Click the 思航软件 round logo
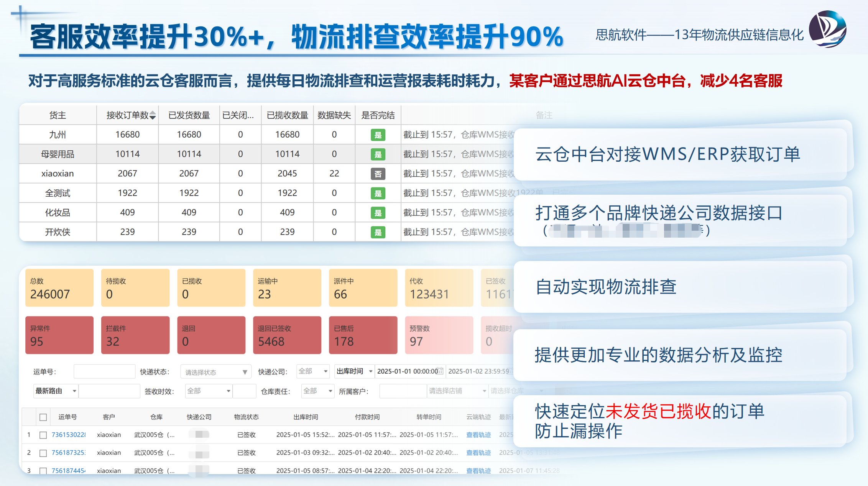 (x=827, y=30)
